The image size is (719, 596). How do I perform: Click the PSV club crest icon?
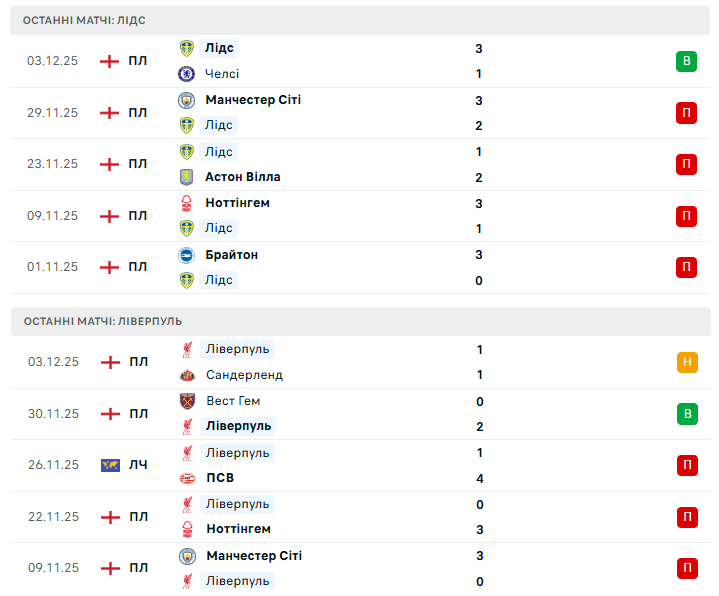click(x=186, y=478)
